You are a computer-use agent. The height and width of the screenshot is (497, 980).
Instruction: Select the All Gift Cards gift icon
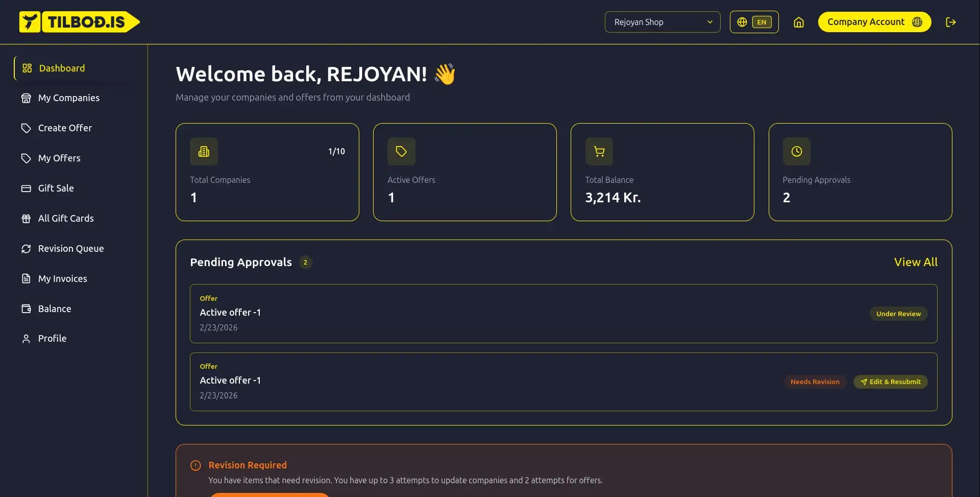[27, 218]
